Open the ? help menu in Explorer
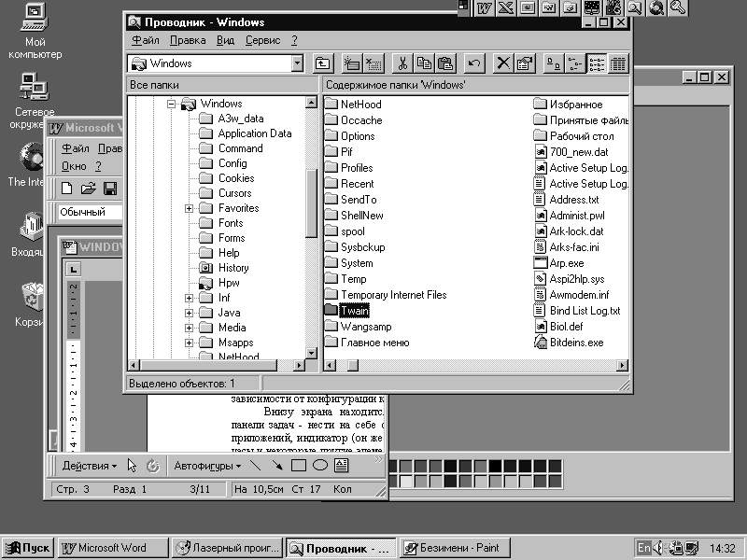747x560 pixels. (x=294, y=40)
